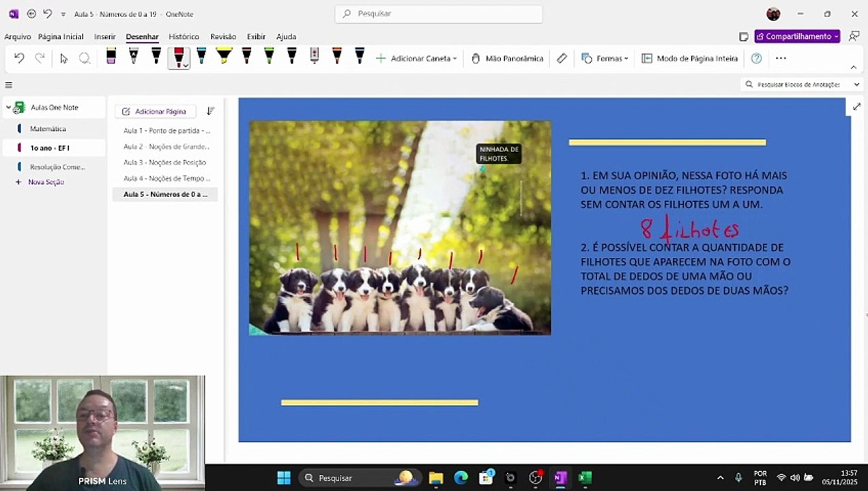This screenshot has height=491, width=868.
Task: Switch to the Revisão tab
Action: coord(223,37)
